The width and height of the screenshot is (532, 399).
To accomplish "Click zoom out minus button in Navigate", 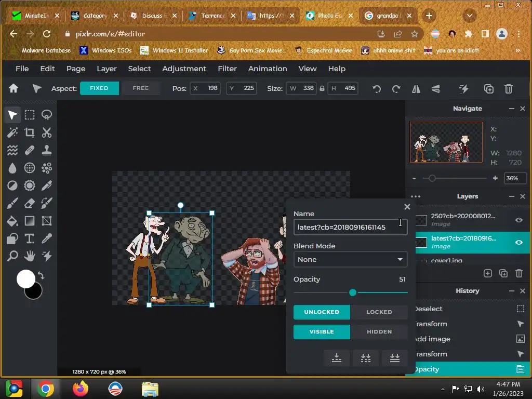I will tap(414, 178).
